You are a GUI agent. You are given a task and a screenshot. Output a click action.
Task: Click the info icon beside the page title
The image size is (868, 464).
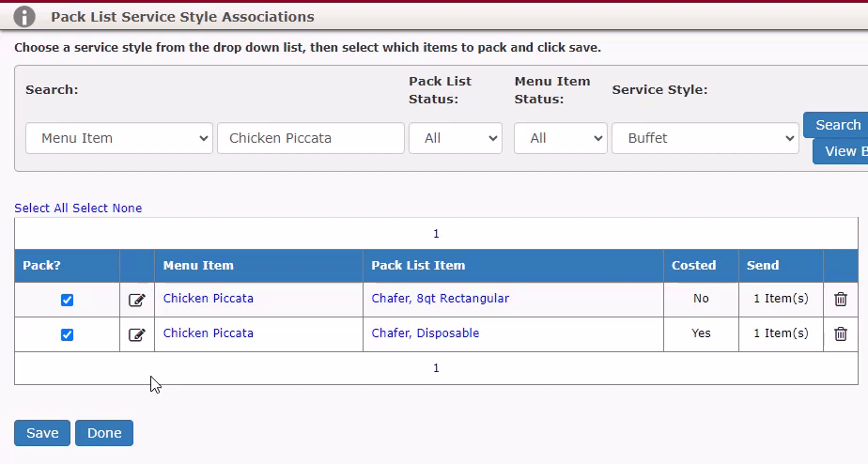pos(24,17)
